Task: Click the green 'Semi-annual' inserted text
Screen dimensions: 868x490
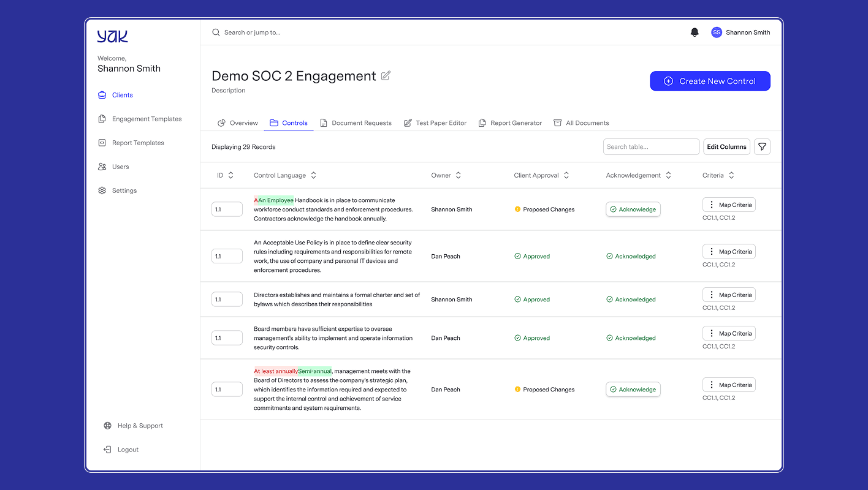Action: 315,371
